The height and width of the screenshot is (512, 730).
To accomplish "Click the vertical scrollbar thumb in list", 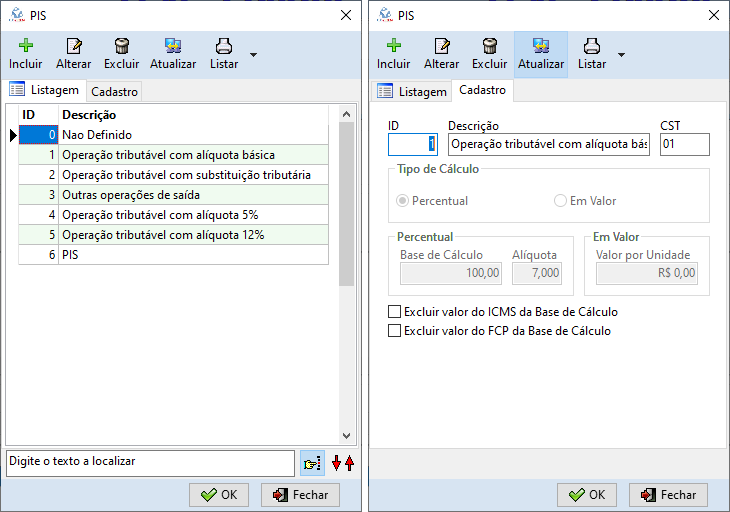I will (346, 204).
